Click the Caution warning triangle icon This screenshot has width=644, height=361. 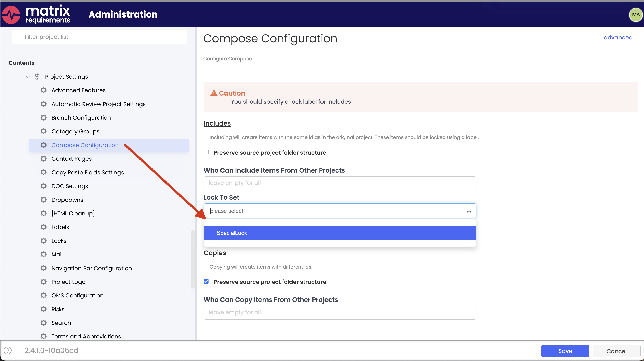214,93
